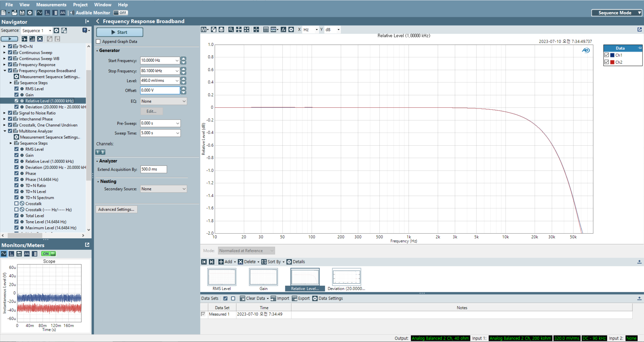Image resolution: width=644 pixels, height=342 pixels.
Task: Open the data table grid icon
Action: (266, 30)
